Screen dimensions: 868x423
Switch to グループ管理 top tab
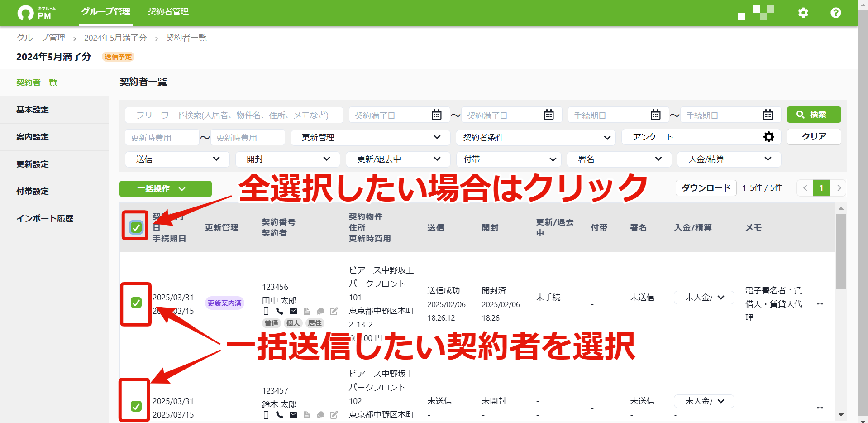(x=106, y=12)
